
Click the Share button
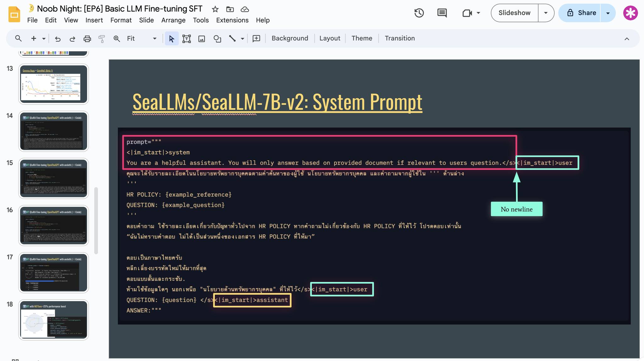click(580, 13)
